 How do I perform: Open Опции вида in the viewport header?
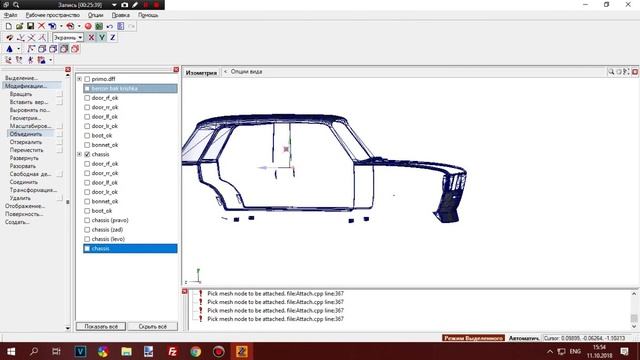(x=246, y=72)
